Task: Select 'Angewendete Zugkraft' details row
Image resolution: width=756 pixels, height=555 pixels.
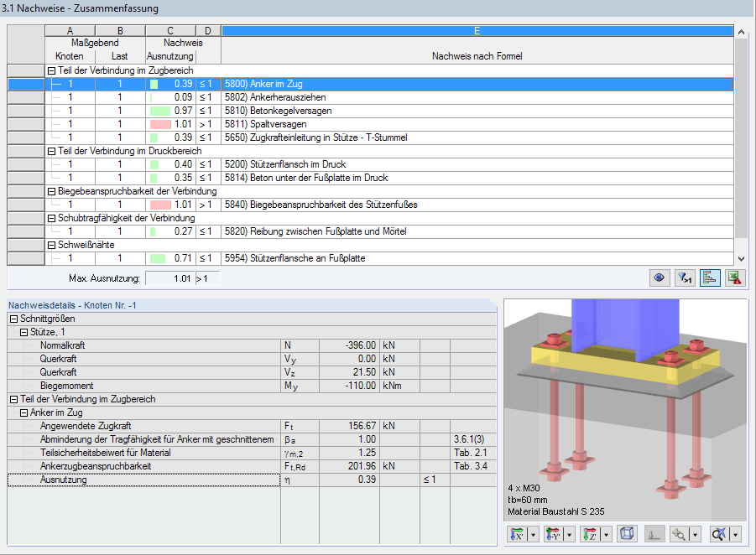Action: click(x=251, y=426)
